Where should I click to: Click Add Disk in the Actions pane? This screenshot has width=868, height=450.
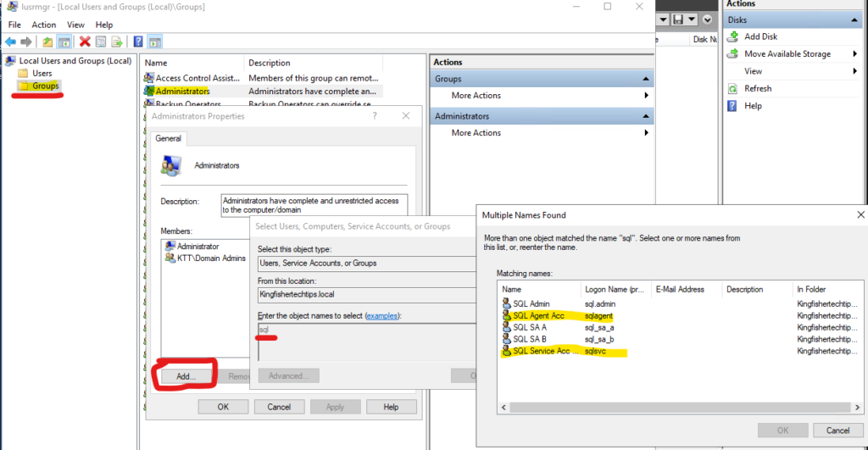760,36
